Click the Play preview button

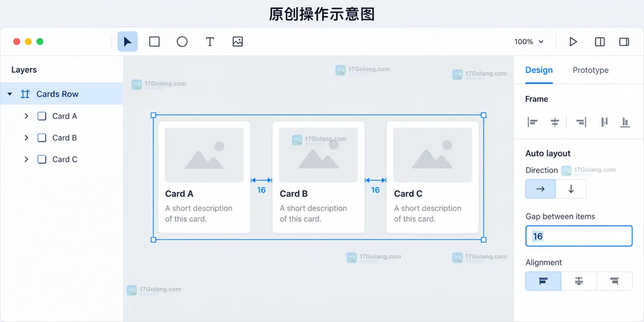tap(574, 42)
